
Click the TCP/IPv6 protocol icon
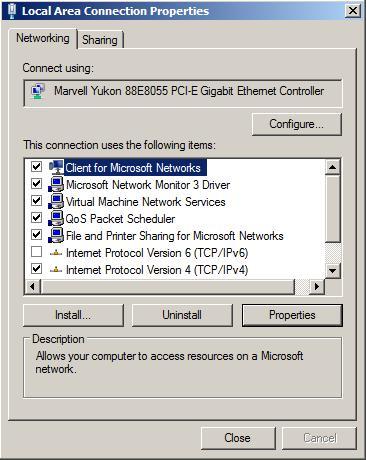point(56,253)
